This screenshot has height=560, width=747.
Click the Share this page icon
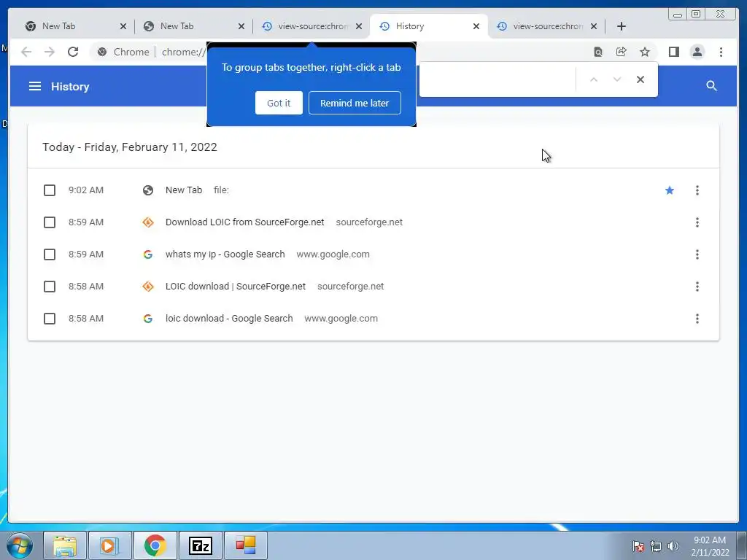click(622, 52)
